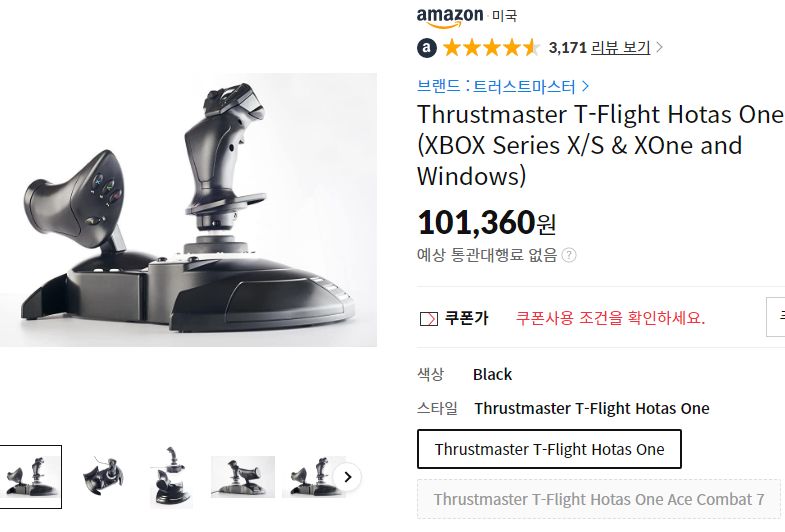This screenshot has height=532, width=785.
Task: Select the first thumbnail of the joystick
Action: 30,477
